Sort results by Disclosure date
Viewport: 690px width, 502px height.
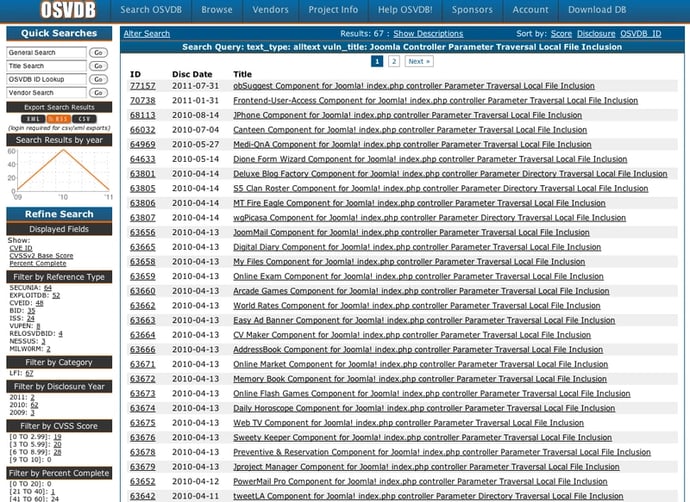point(596,34)
